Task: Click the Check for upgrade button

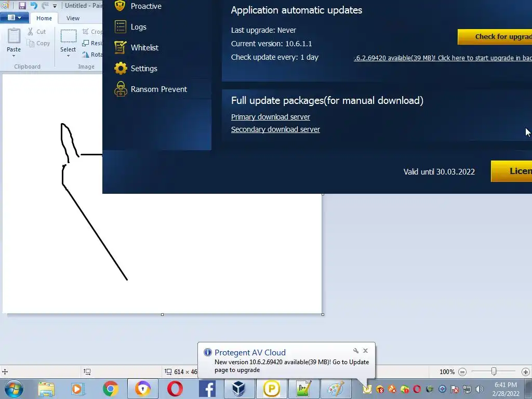Action: pyautogui.click(x=495, y=37)
